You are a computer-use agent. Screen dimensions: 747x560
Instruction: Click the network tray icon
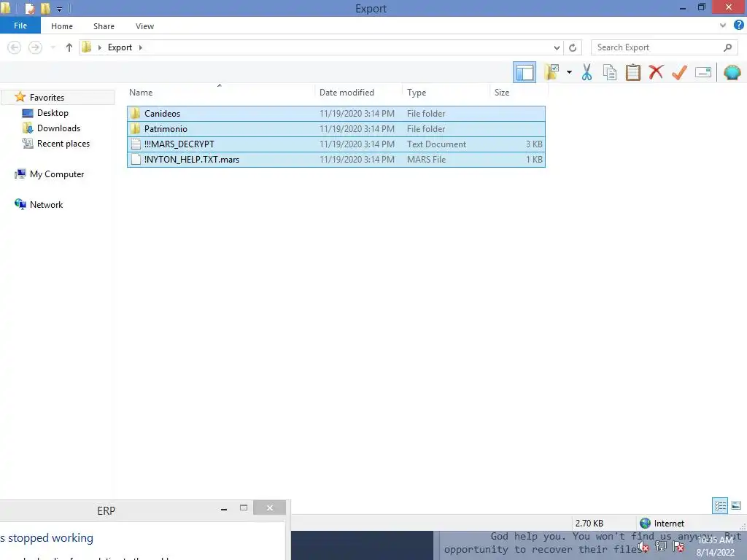pyautogui.click(x=660, y=547)
